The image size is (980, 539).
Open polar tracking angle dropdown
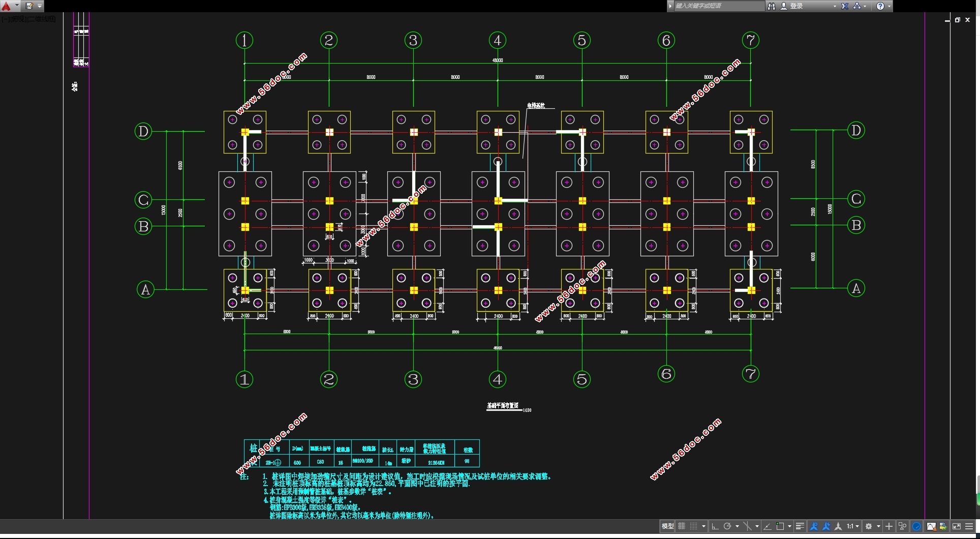click(737, 526)
